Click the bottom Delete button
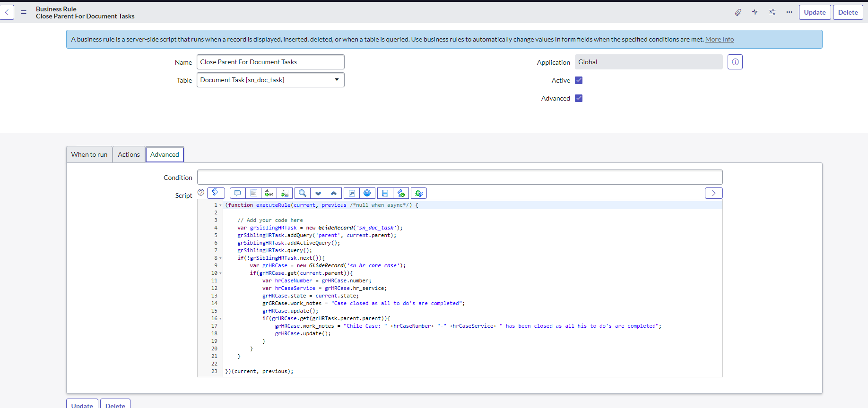This screenshot has width=868, height=408. [115, 404]
